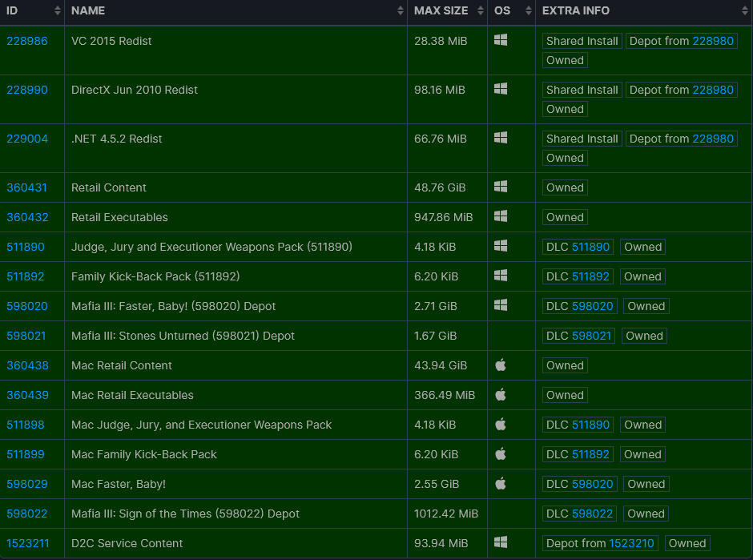Click Owned tag in Mac Retail Executables row
This screenshot has height=560, width=753.
pos(565,395)
